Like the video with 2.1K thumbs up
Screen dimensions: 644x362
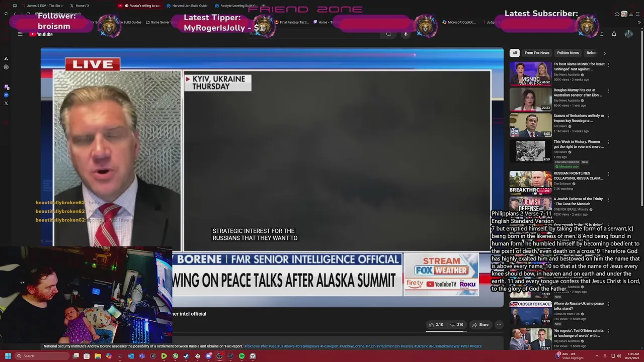point(436,325)
